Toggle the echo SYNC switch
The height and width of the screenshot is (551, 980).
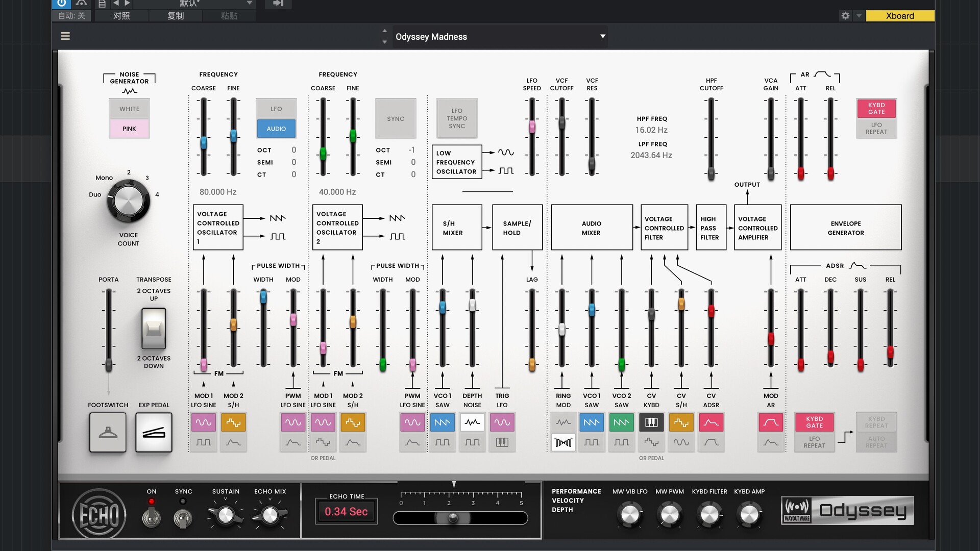(x=183, y=518)
